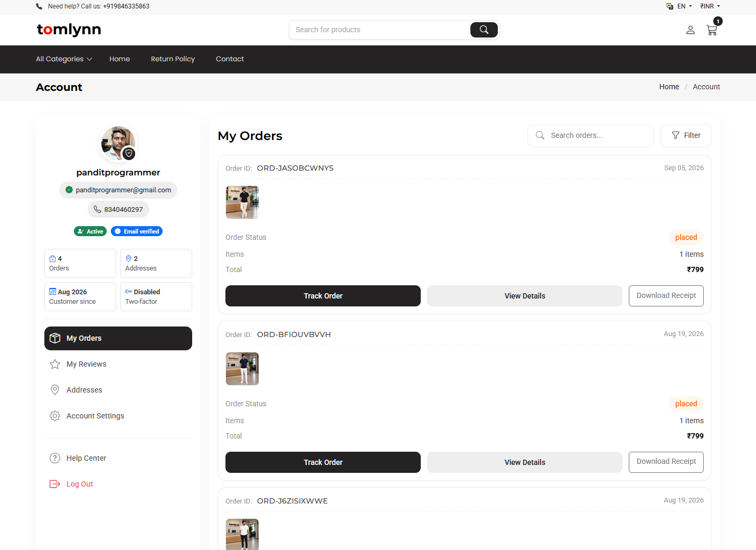756x550 pixels.
Task: Open the shopping cart icon
Action: point(712,30)
